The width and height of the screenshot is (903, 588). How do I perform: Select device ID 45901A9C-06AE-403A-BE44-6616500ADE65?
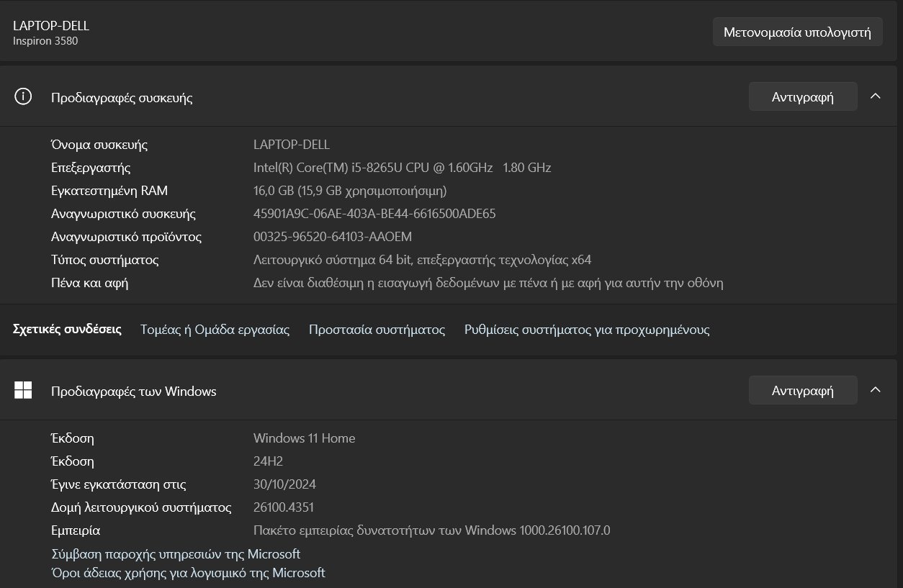tap(374, 214)
